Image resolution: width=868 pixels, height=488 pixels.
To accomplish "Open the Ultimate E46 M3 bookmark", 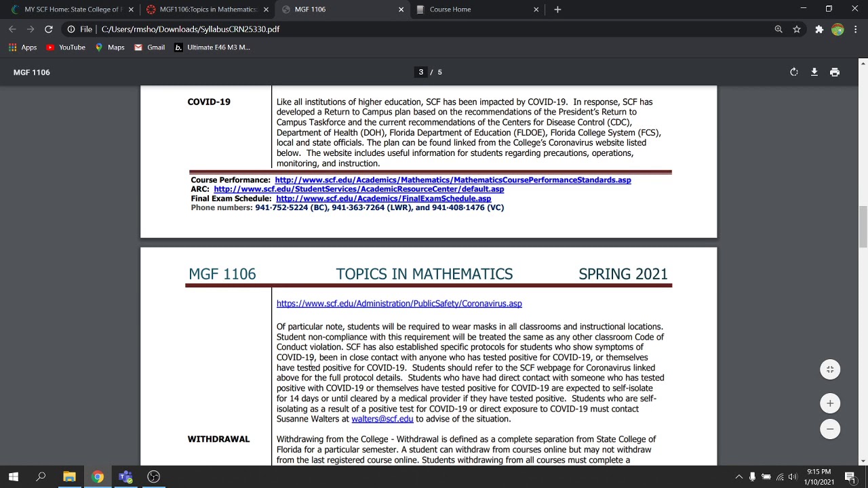I will click(213, 47).
